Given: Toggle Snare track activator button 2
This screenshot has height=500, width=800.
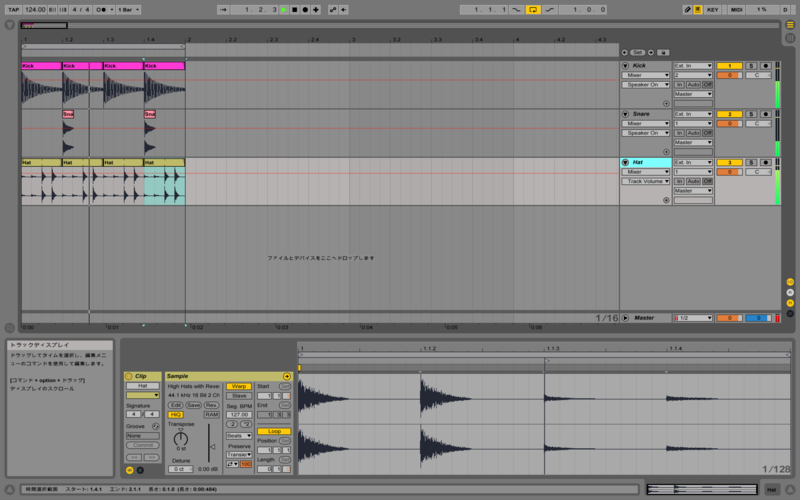Looking at the screenshot, I should pyautogui.click(x=729, y=114).
